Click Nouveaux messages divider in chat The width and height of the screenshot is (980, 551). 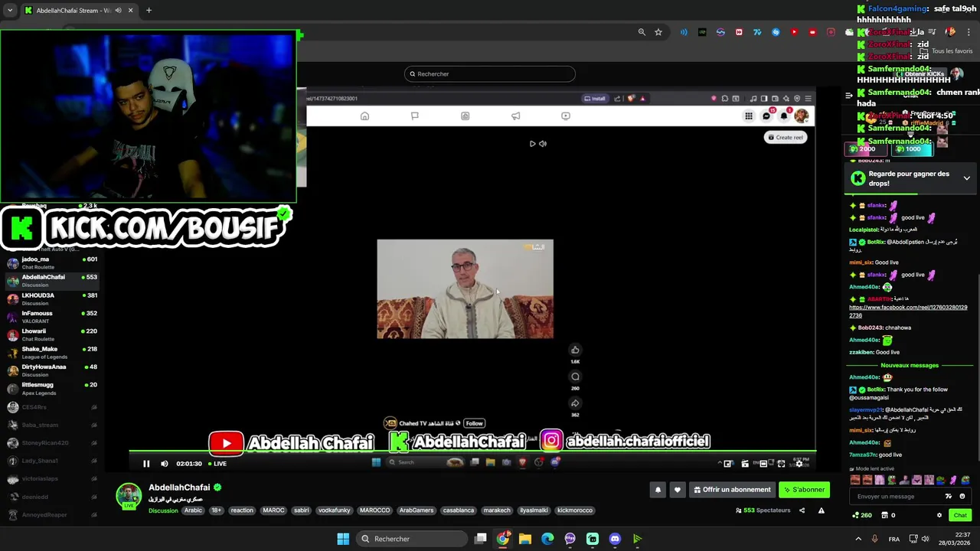(x=910, y=366)
